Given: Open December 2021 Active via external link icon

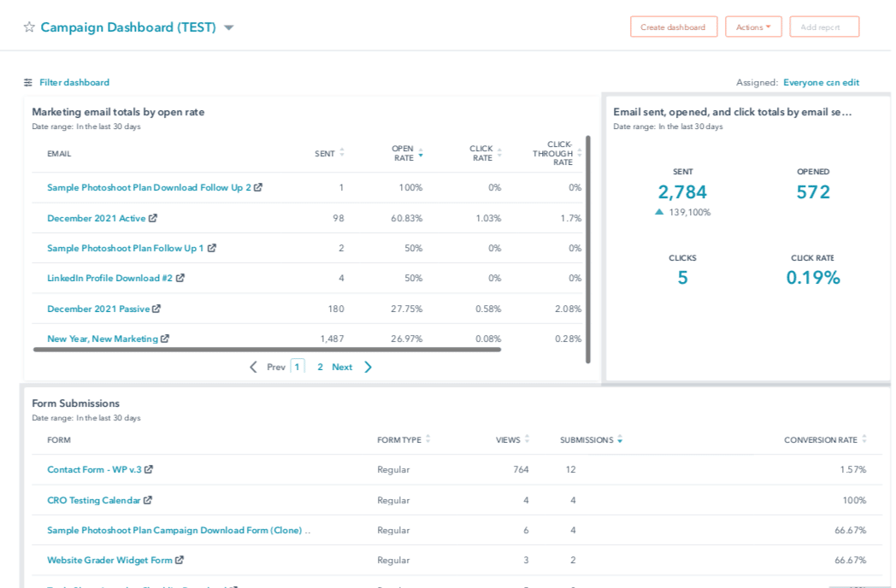Looking at the screenshot, I should click(x=151, y=218).
